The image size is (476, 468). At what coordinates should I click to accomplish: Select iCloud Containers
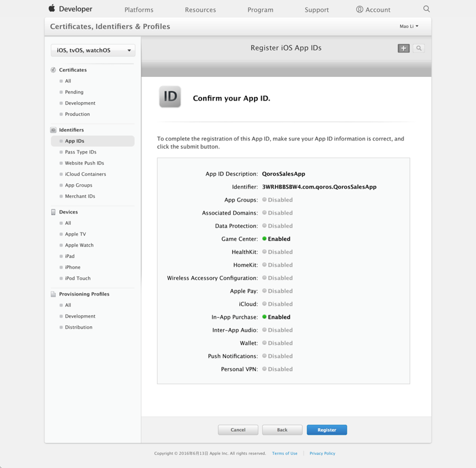click(x=85, y=174)
